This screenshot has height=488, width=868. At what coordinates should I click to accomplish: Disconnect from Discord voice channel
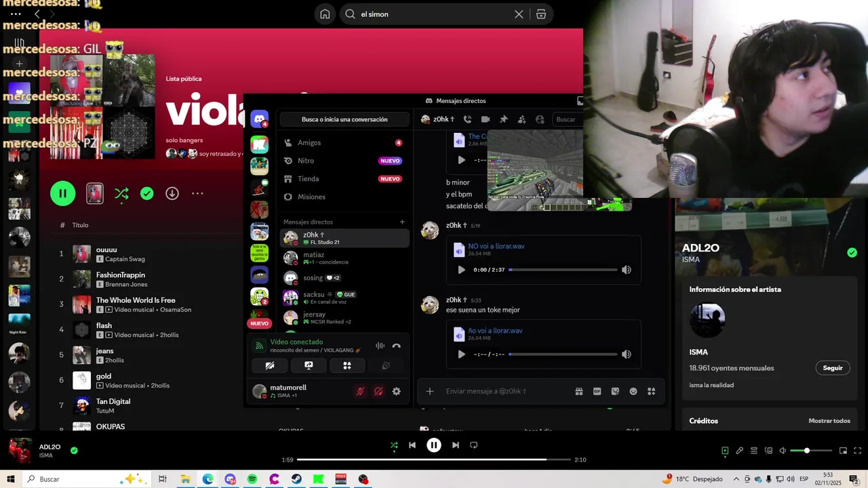(397, 346)
